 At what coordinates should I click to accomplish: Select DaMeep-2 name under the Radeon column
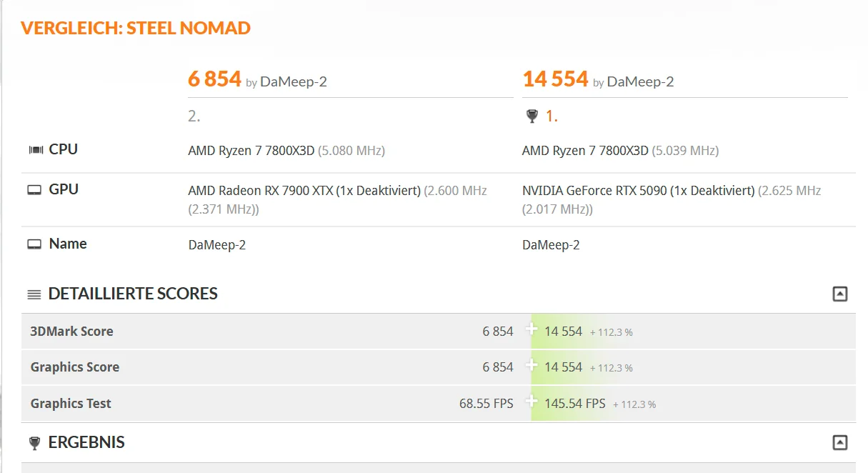click(217, 245)
